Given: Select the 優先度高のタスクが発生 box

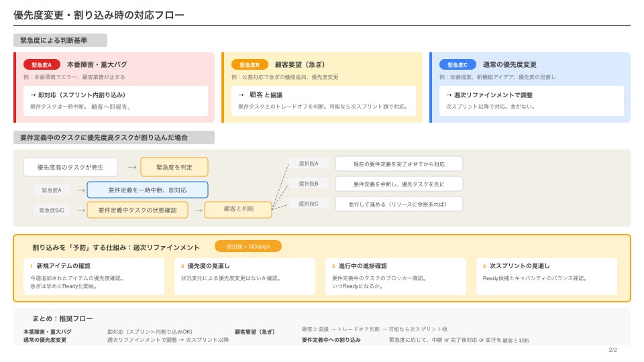Looking at the screenshot, I should point(70,167).
